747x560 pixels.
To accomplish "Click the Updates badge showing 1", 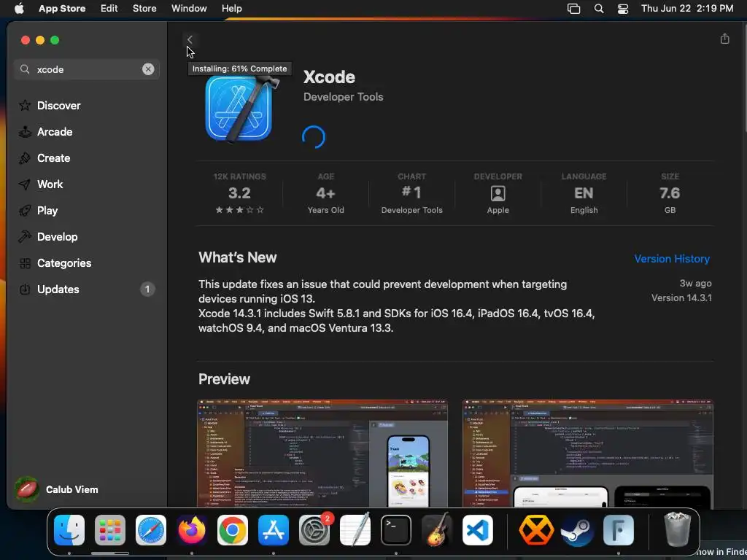I will tap(147, 289).
